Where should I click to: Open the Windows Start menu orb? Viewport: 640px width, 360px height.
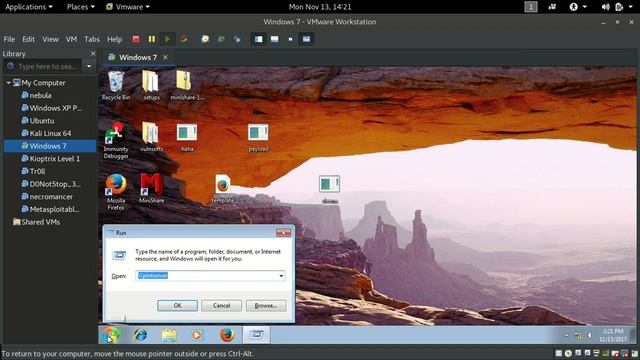(111, 335)
